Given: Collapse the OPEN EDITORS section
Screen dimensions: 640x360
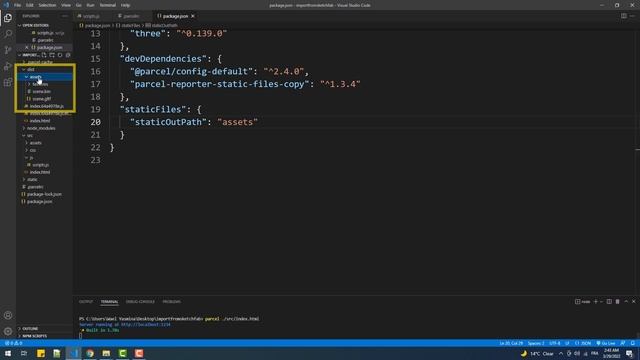Looking at the screenshot, I should click(x=45, y=25).
